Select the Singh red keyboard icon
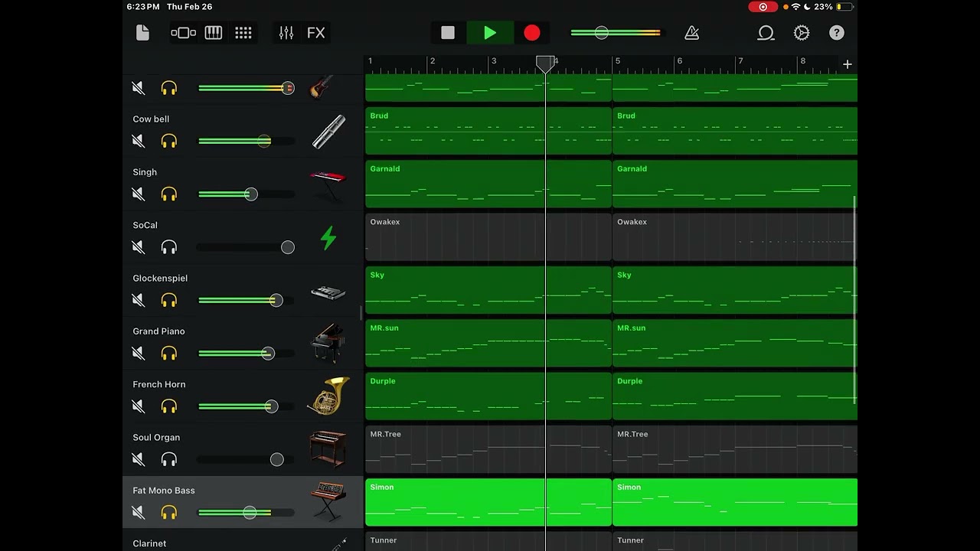 [328, 186]
